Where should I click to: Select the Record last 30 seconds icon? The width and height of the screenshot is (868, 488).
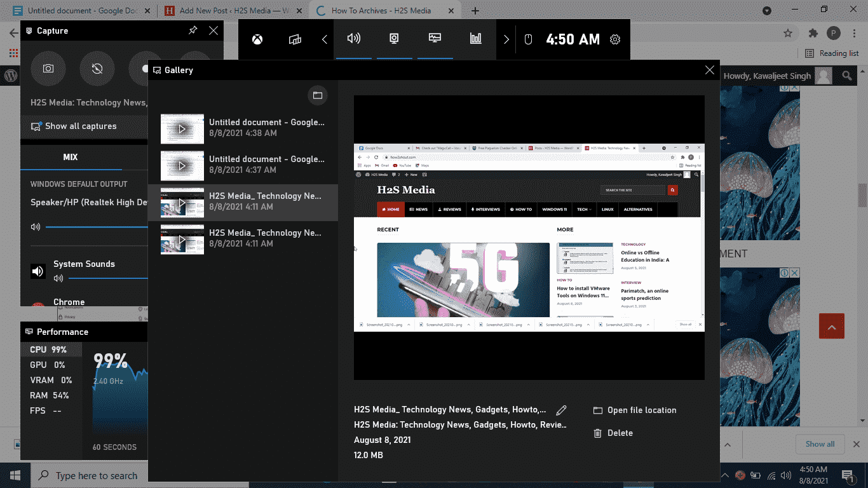[x=97, y=69]
